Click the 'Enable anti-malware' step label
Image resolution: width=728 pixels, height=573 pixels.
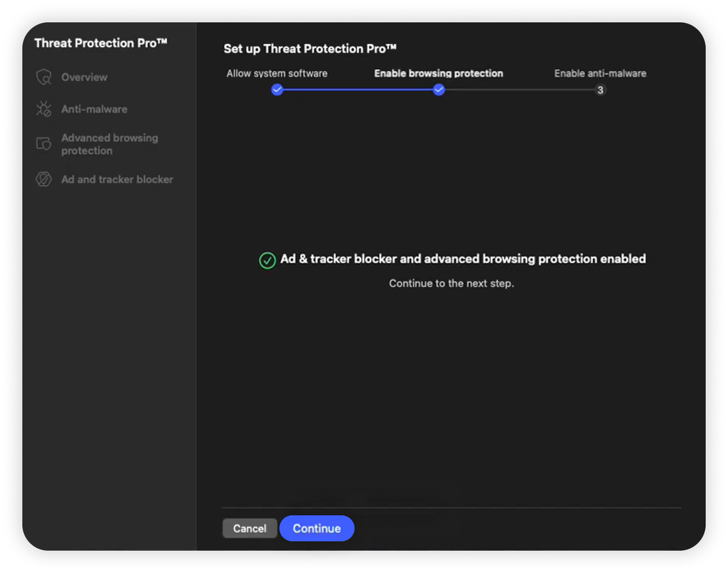(600, 73)
